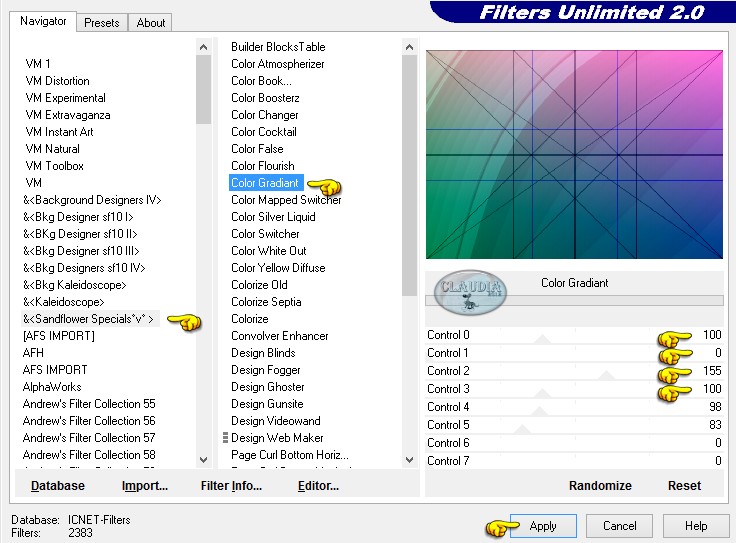Adjust the Control 0 slider
736x543 pixels.
(543, 339)
